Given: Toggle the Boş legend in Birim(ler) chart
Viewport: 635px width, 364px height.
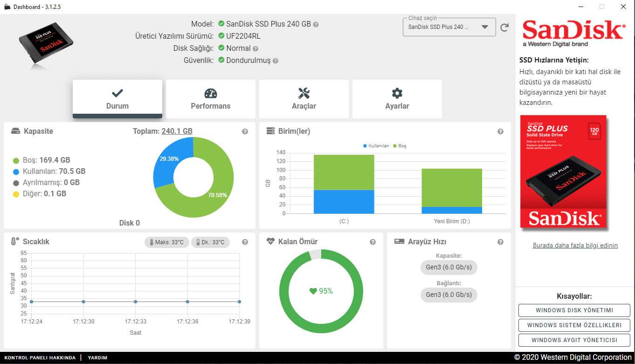Looking at the screenshot, I should pos(400,146).
